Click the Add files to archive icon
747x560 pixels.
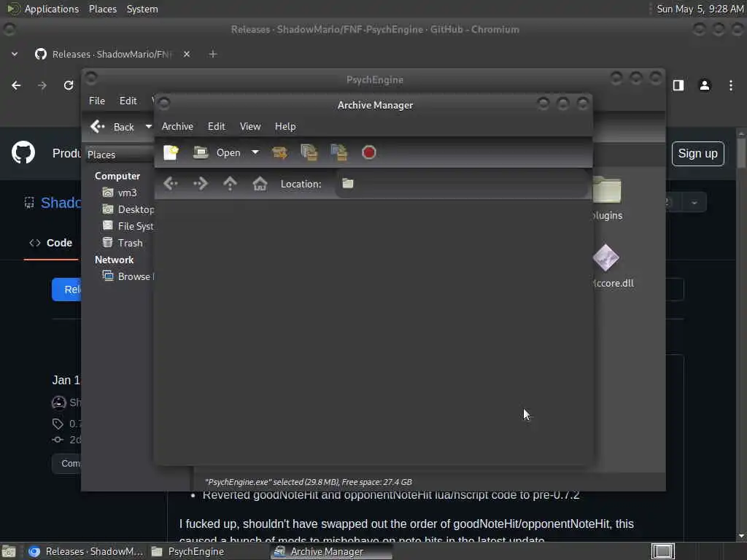pos(309,152)
